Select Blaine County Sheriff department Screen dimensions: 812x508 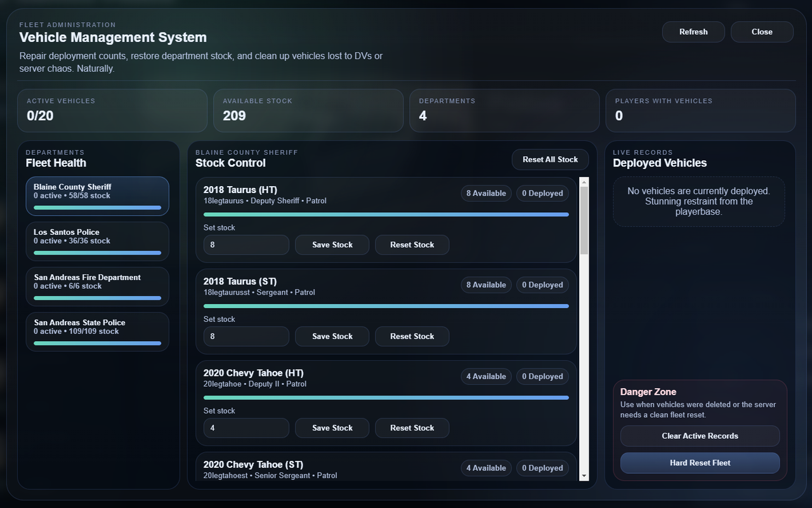click(x=98, y=196)
